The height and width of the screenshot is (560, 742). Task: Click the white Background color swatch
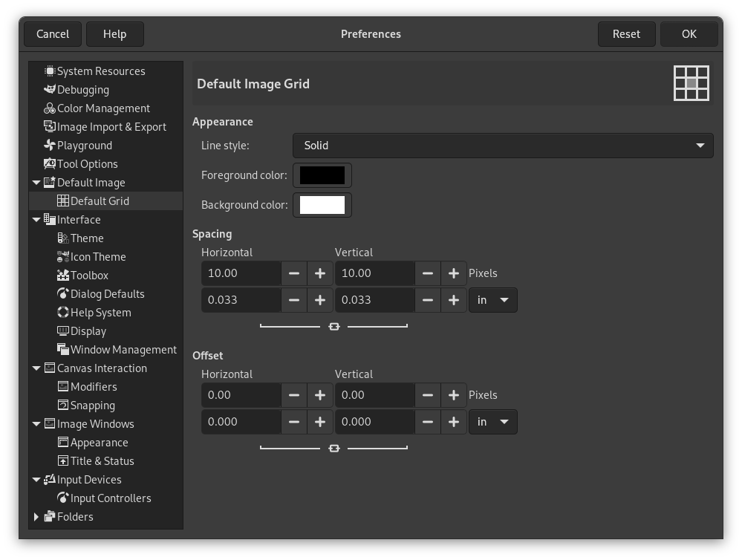322,204
